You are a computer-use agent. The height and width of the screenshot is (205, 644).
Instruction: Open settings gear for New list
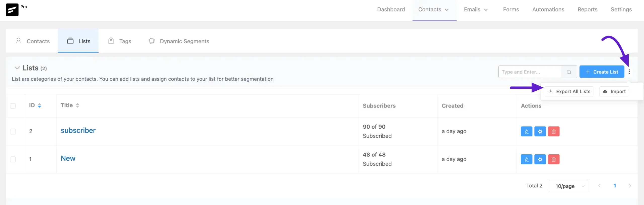540,159
